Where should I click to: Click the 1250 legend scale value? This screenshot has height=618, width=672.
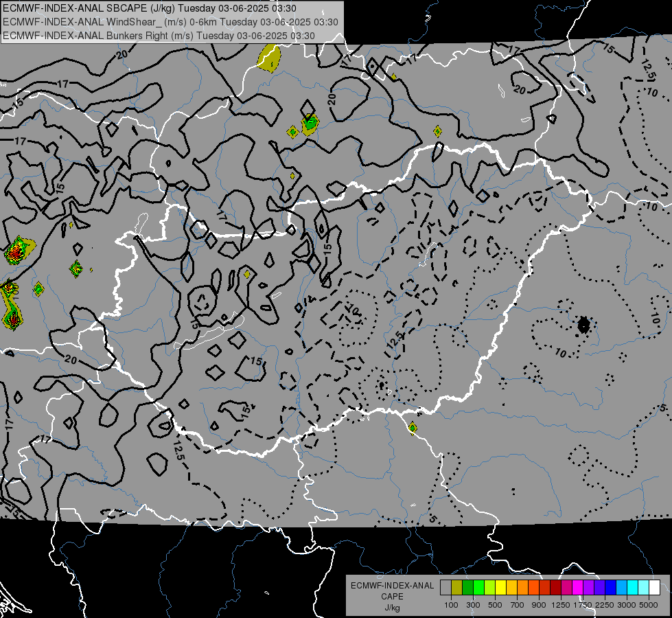(561, 605)
